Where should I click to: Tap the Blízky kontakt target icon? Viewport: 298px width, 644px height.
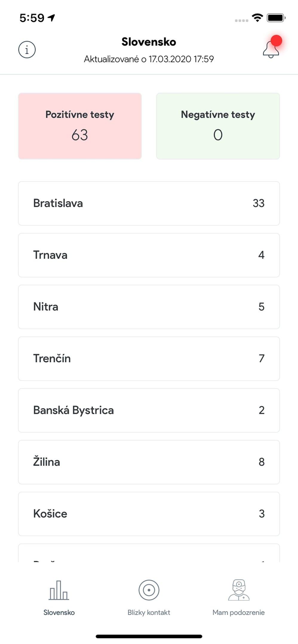[149, 590]
